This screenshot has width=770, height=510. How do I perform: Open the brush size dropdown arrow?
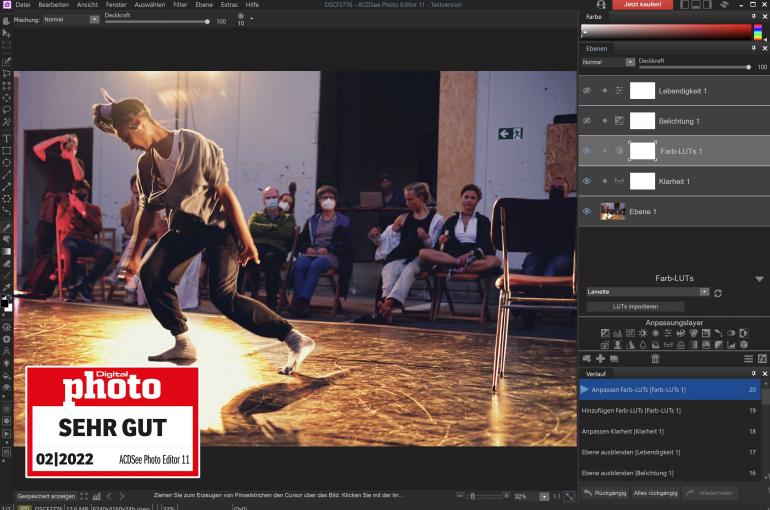[x=252, y=19]
